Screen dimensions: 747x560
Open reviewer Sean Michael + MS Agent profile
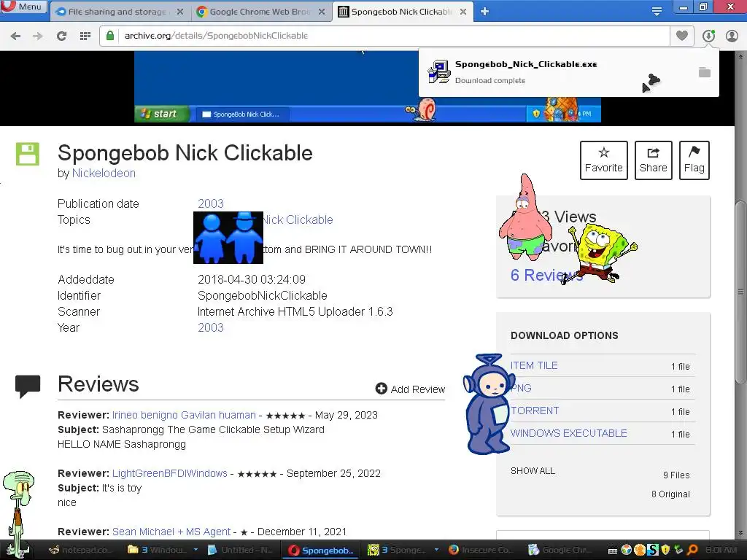pyautogui.click(x=171, y=532)
